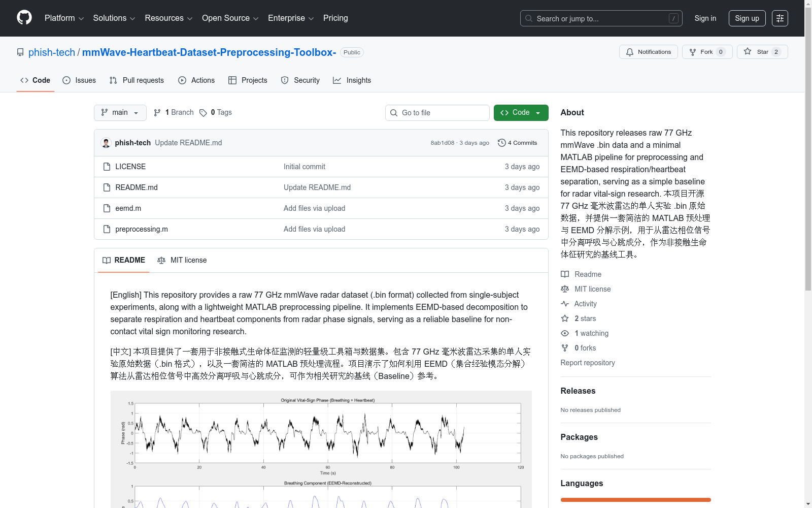The height and width of the screenshot is (508, 812).
Task: Switch to the MIT license tab
Action: coord(182,260)
